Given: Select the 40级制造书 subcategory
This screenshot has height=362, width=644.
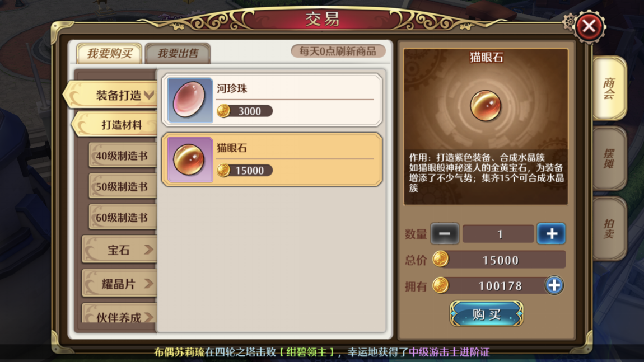Looking at the screenshot, I should (x=123, y=156).
